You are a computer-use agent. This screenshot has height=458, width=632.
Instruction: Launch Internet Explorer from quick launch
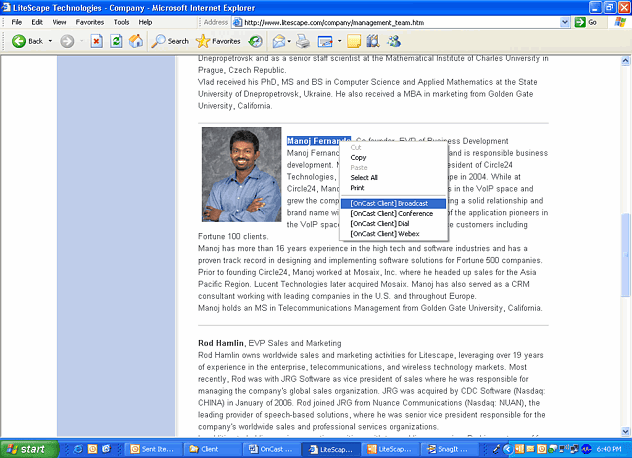pos(79,449)
